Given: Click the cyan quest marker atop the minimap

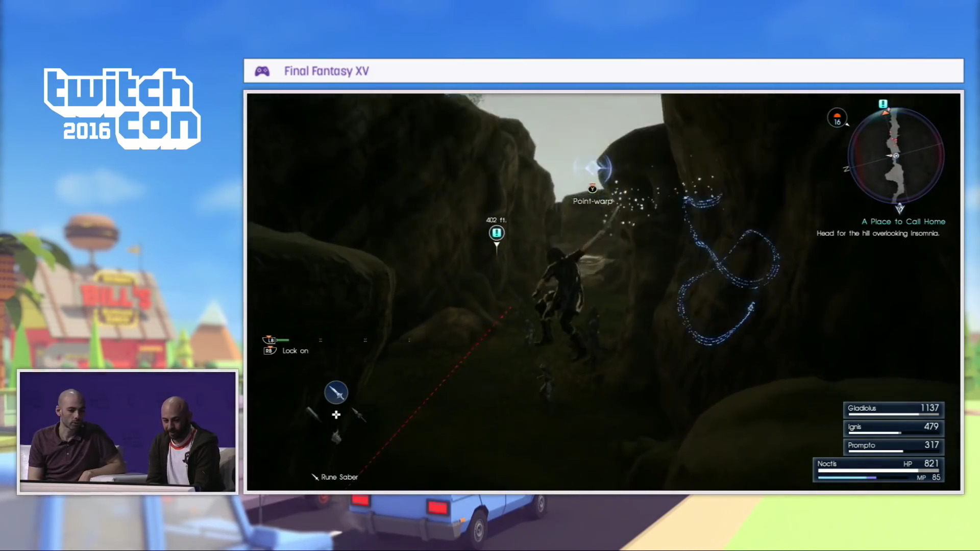Looking at the screenshot, I should [x=883, y=104].
